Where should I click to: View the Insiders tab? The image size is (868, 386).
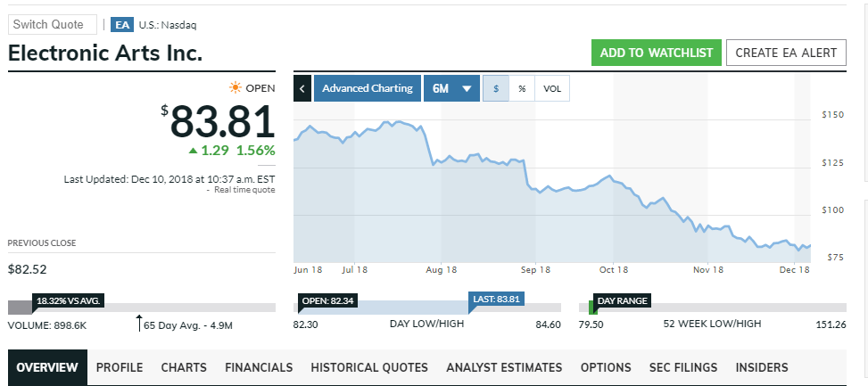pos(762,367)
